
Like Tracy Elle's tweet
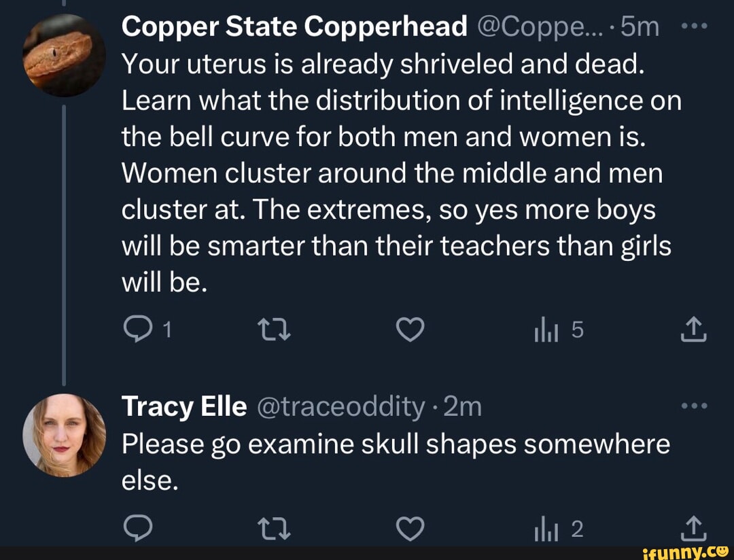(409, 527)
